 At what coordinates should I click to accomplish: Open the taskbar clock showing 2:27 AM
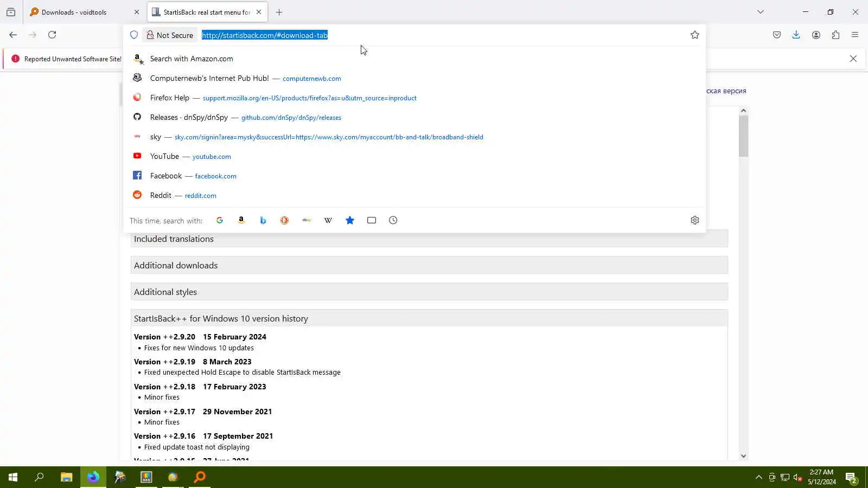pos(821,477)
